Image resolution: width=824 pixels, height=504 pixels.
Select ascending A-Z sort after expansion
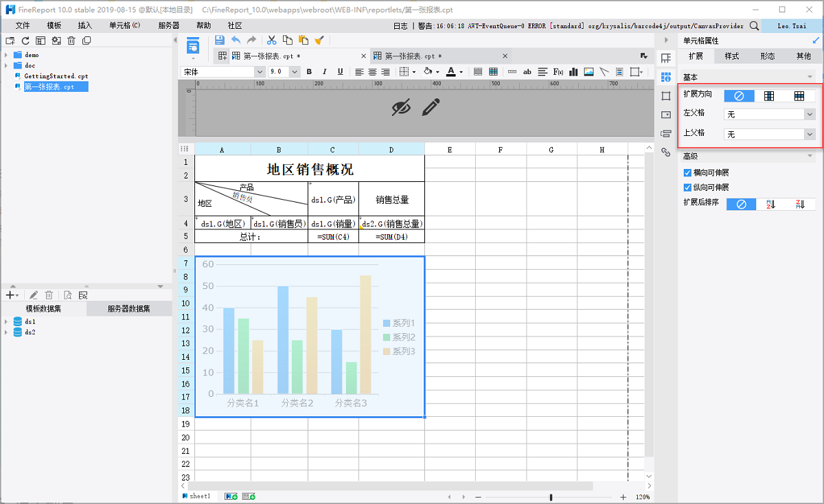click(x=770, y=205)
